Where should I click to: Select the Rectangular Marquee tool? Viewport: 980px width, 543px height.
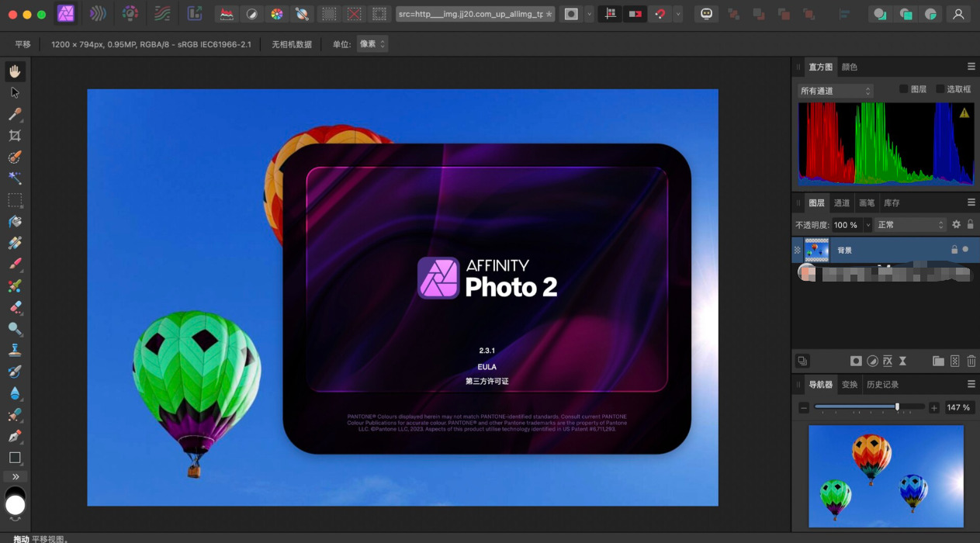pos(15,200)
